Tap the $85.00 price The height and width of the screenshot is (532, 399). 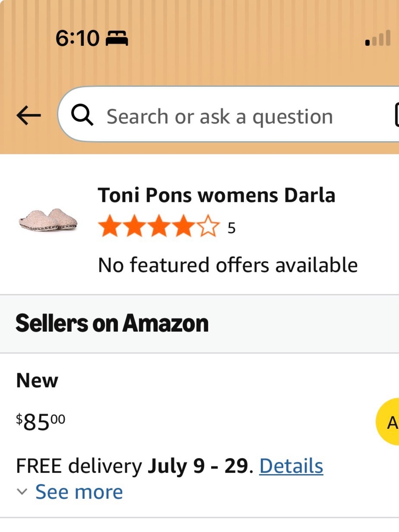(41, 422)
